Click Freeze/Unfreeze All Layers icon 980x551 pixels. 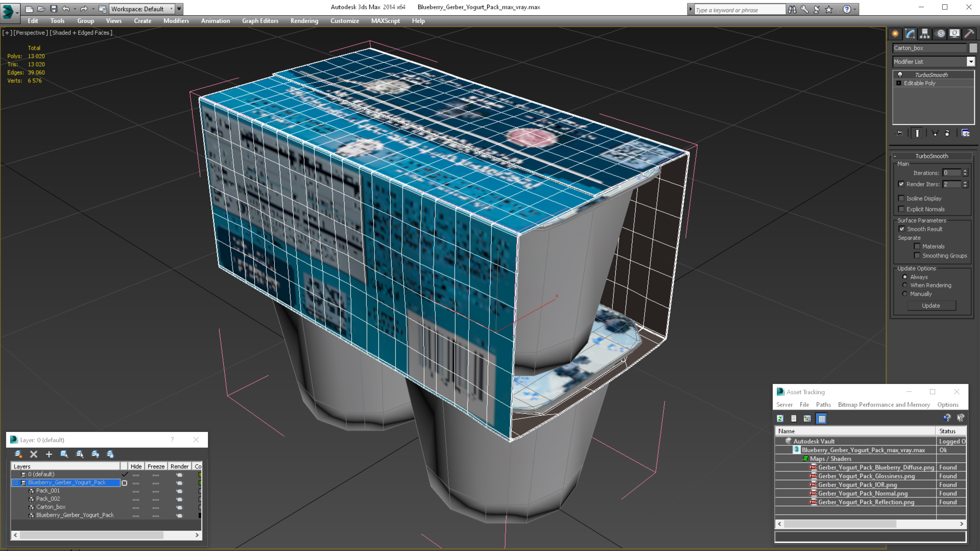click(x=110, y=454)
